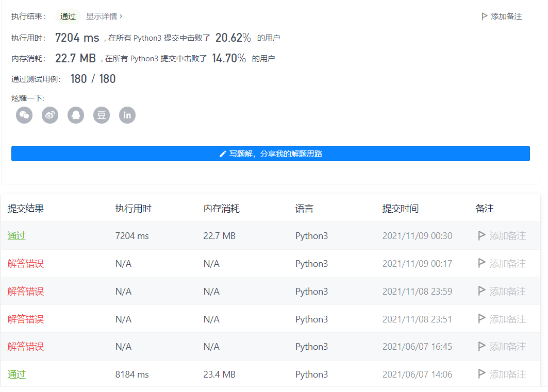Open the passed 7204 ms submission
Screen dimensions: 548x392
click(16, 236)
